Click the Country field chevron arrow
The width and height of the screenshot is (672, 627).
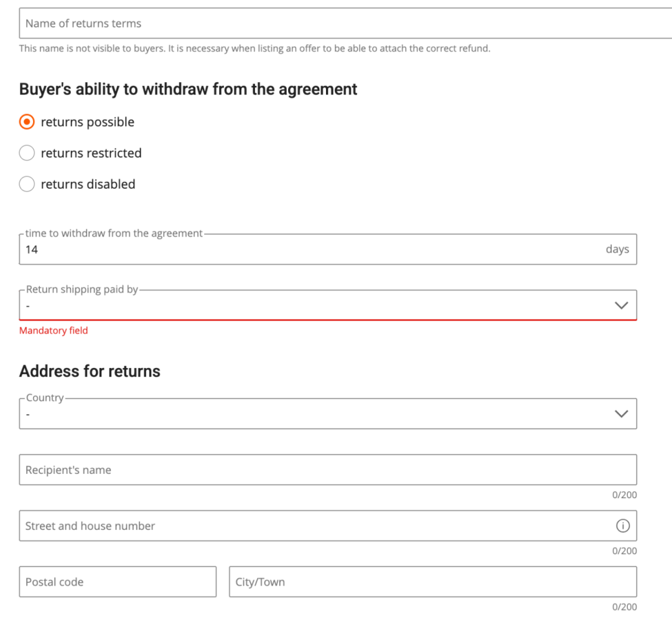(x=621, y=414)
